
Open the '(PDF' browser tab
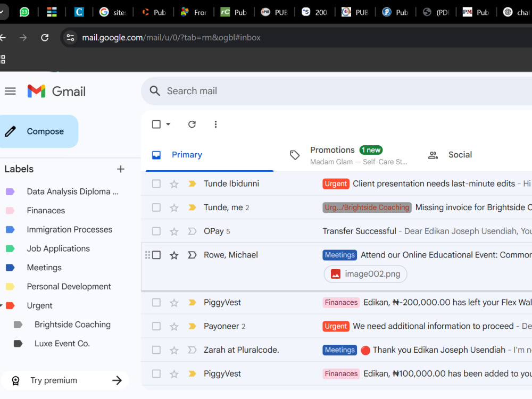point(436,12)
